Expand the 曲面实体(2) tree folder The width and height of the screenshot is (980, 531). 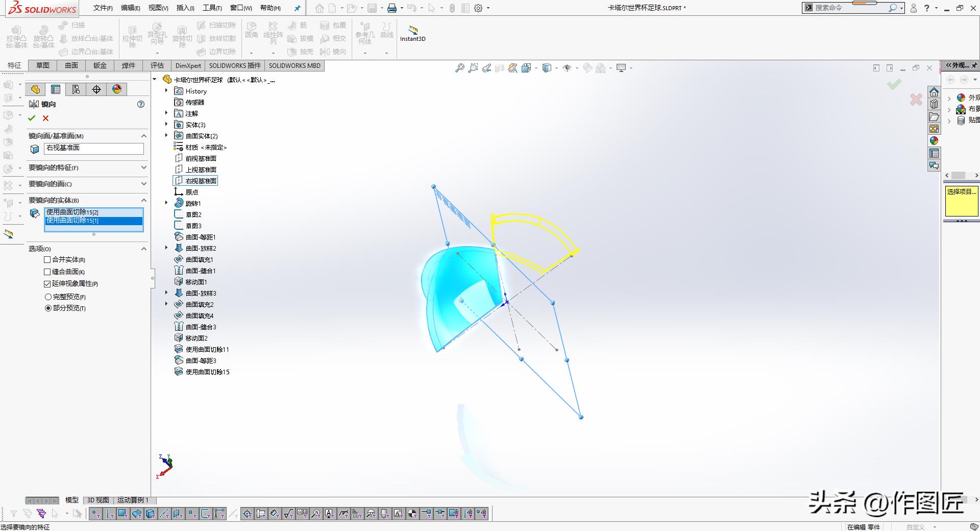(166, 136)
